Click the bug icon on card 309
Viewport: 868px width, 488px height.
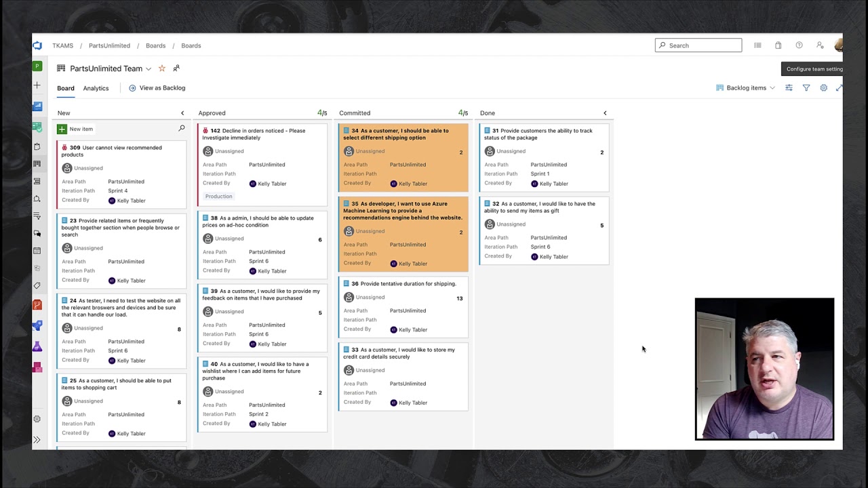65,147
